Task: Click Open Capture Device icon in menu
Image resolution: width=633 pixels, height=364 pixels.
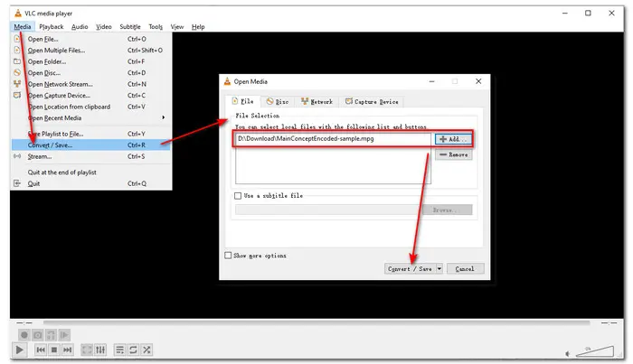Action: coord(17,95)
